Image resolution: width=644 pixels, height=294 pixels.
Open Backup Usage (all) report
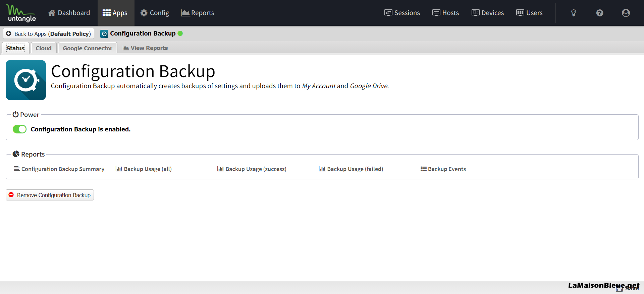tap(144, 169)
